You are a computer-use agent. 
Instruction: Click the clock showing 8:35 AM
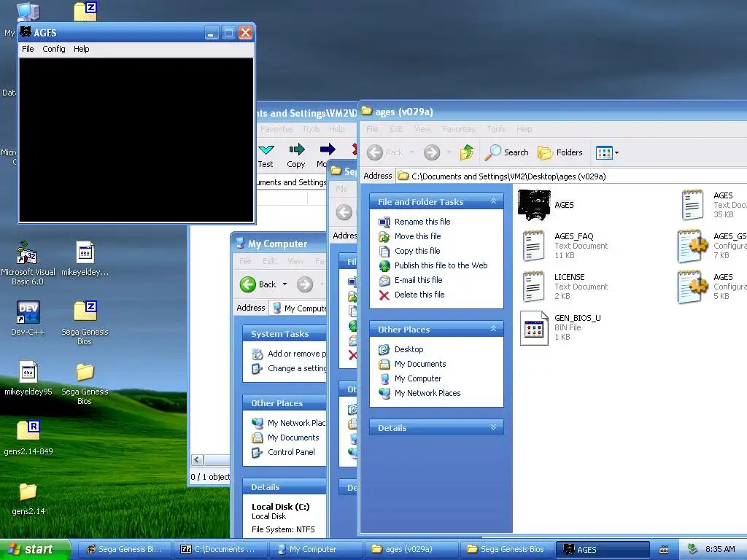tap(720, 549)
